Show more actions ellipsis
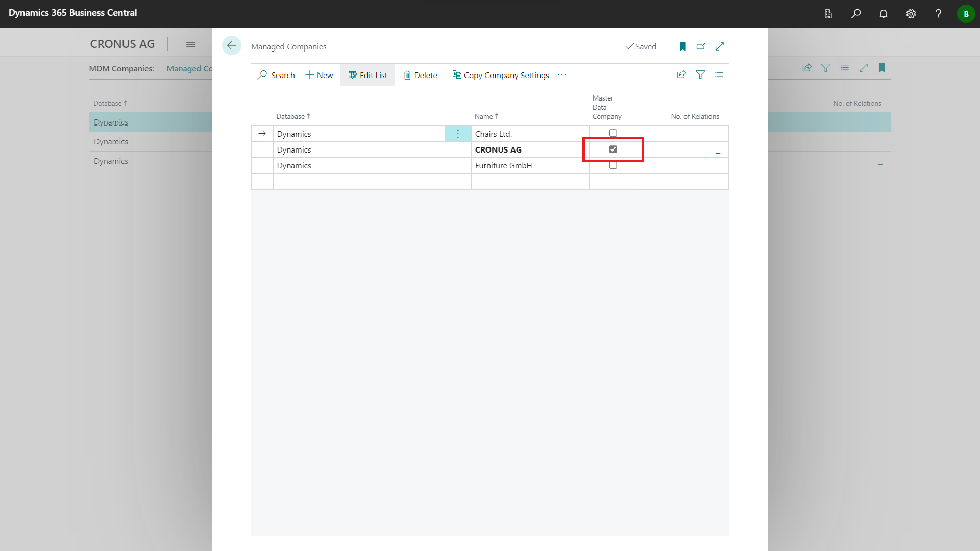 (x=562, y=75)
